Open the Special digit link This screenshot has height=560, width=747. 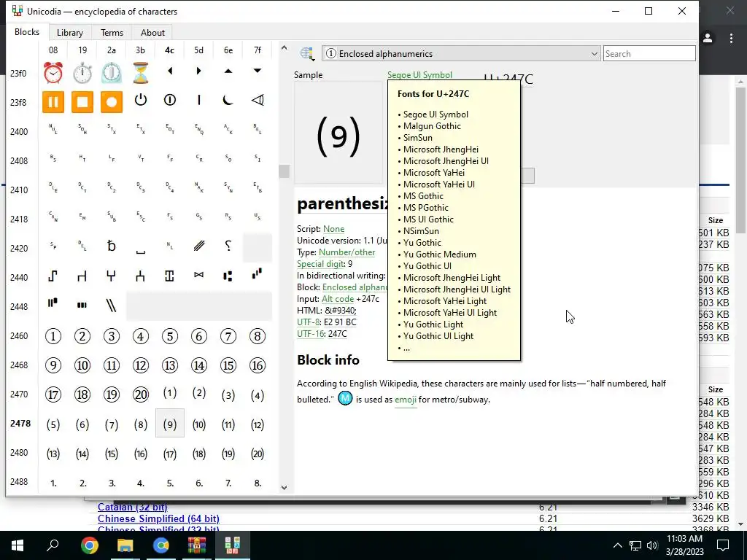point(320,264)
